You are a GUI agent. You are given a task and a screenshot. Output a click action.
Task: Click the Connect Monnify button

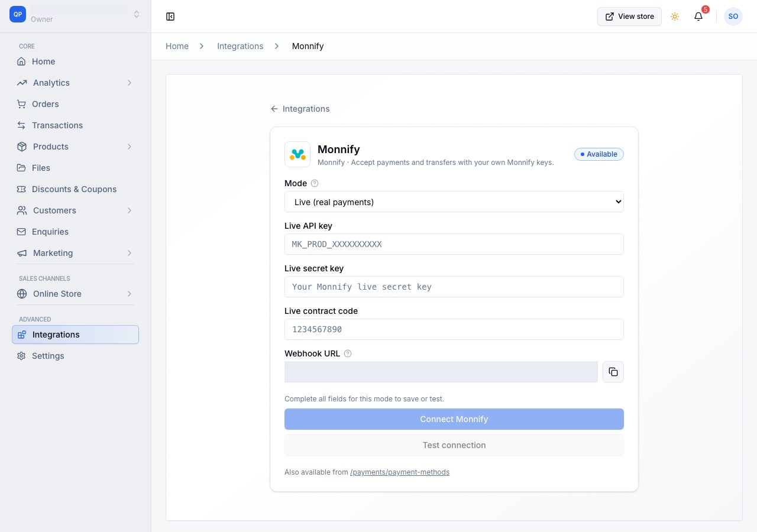click(x=454, y=419)
